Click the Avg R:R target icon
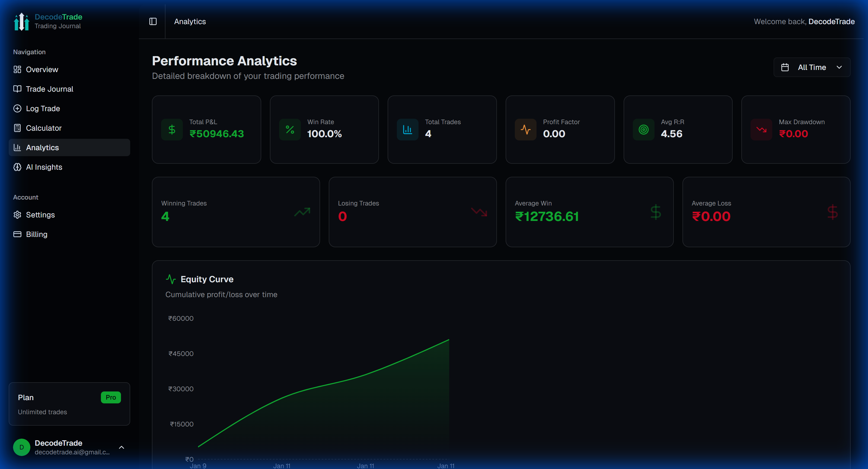Image resolution: width=868 pixels, height=469 pixels. (643, 130)
